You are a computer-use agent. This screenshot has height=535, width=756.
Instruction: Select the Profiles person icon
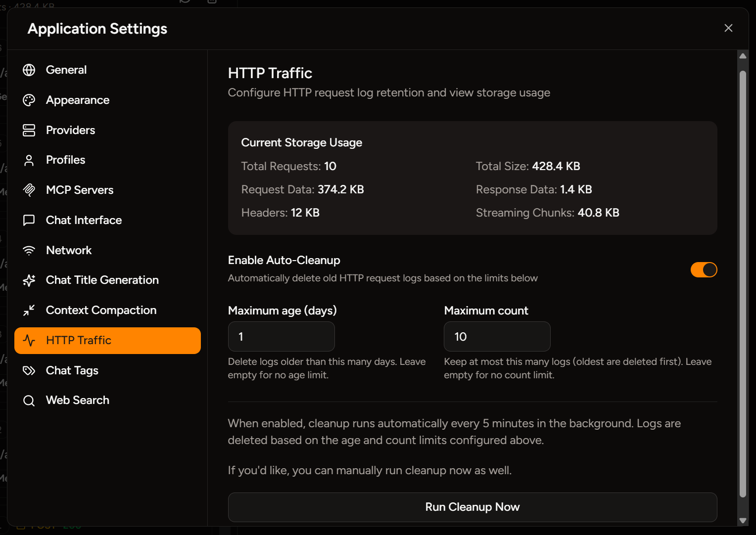(x=29, y=160)
